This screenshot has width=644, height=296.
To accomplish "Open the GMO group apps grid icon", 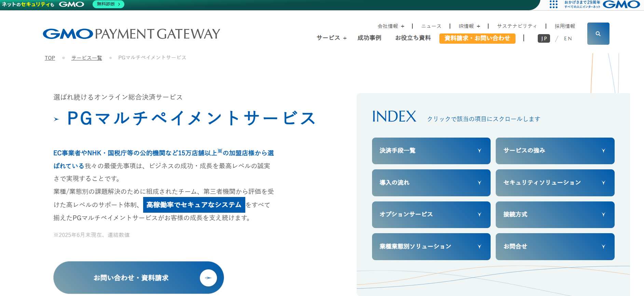I will pos(553,4).
